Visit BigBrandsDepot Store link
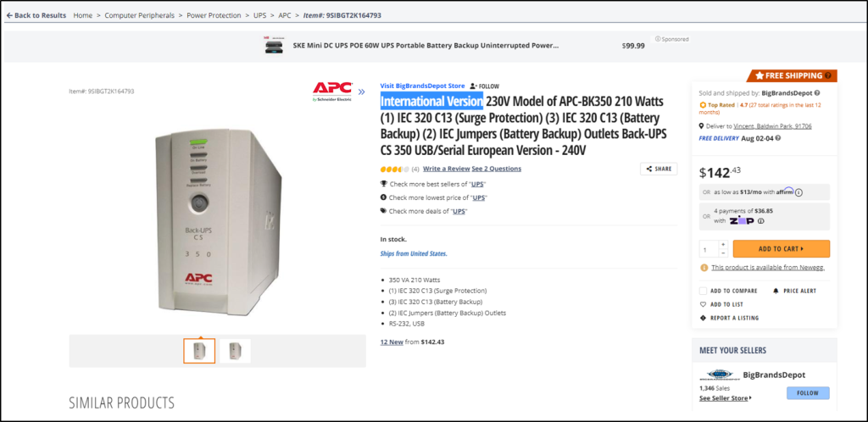This screenshot has height=422, width=868. 422,86
